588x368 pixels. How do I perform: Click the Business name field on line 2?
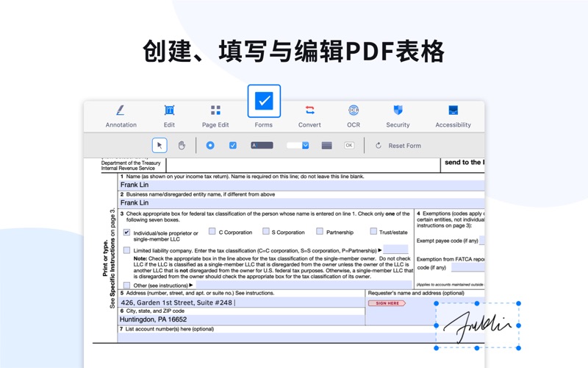301,203
